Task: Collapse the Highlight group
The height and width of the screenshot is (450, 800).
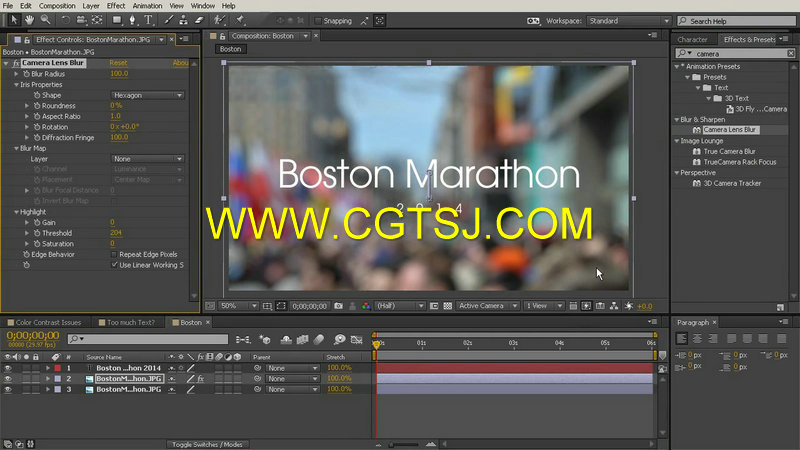Action: point(16,212)
